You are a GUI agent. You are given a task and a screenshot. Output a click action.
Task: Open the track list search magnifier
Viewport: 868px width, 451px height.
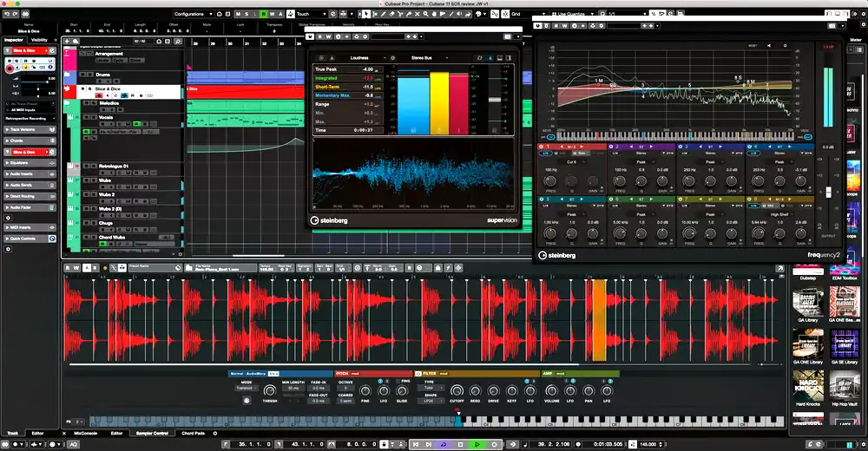click(x=178, y=41)
